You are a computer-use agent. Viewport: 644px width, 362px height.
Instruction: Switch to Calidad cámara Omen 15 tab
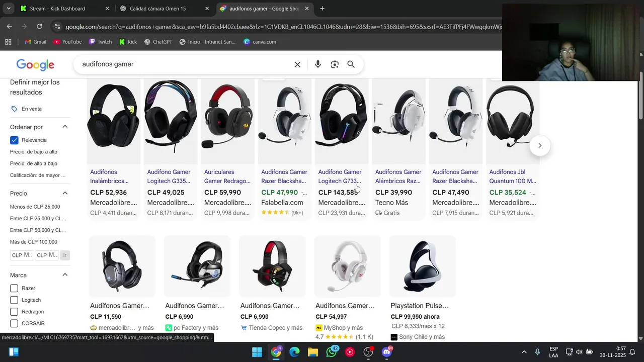[164, 9]
